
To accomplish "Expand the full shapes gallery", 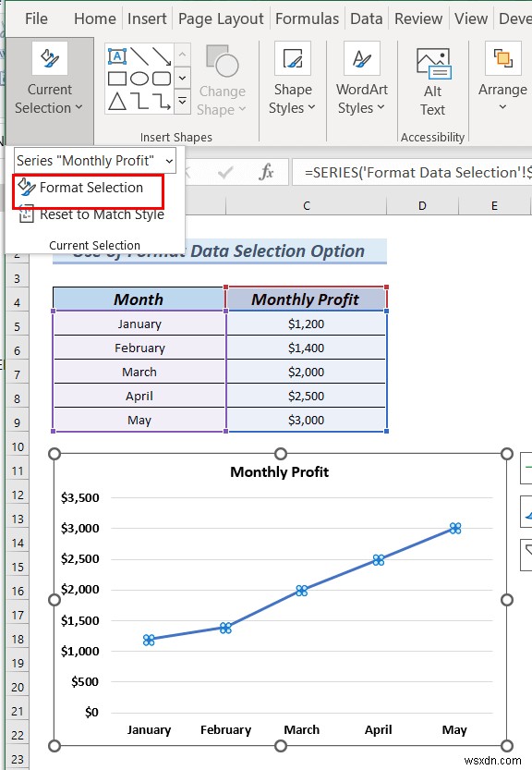I will tap(182, 101).
